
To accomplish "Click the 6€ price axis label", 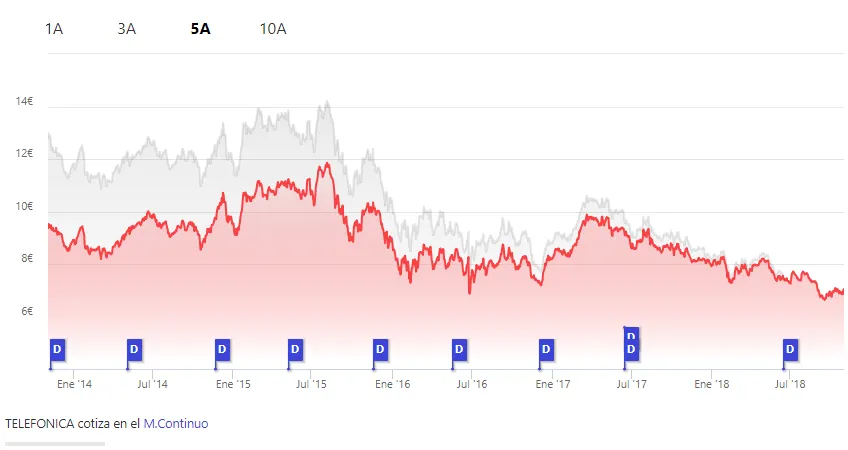I will click(27, 311).
